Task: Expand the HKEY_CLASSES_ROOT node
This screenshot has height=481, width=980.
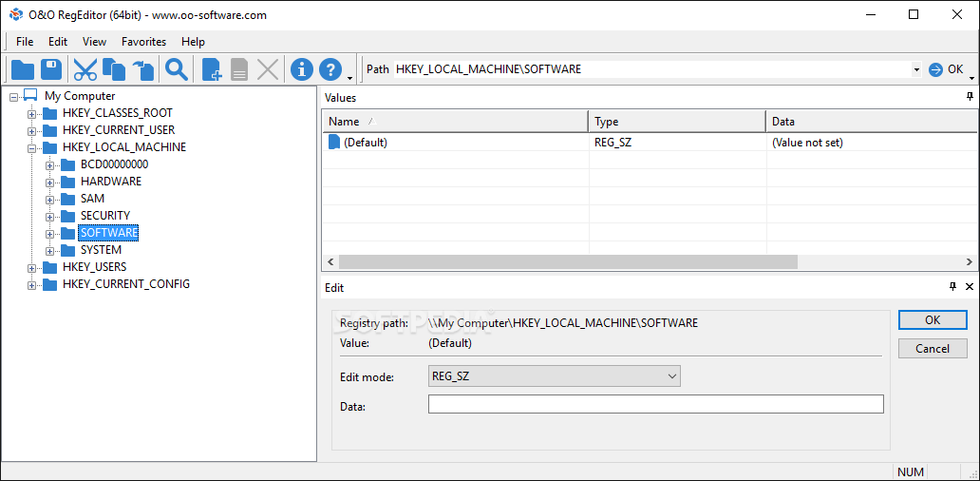Action: point(32,114)
